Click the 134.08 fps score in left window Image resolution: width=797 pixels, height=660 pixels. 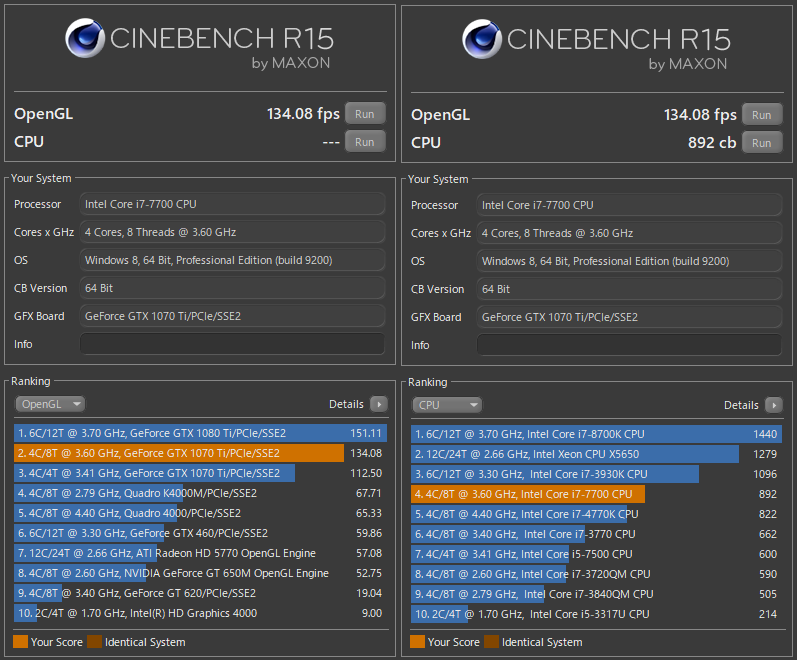303,114
